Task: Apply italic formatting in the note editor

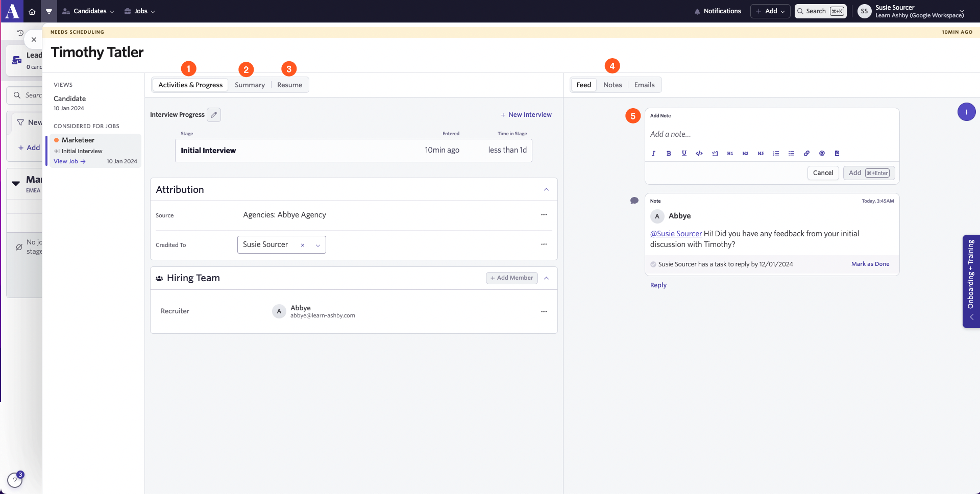Action: [x=653, y=153]
